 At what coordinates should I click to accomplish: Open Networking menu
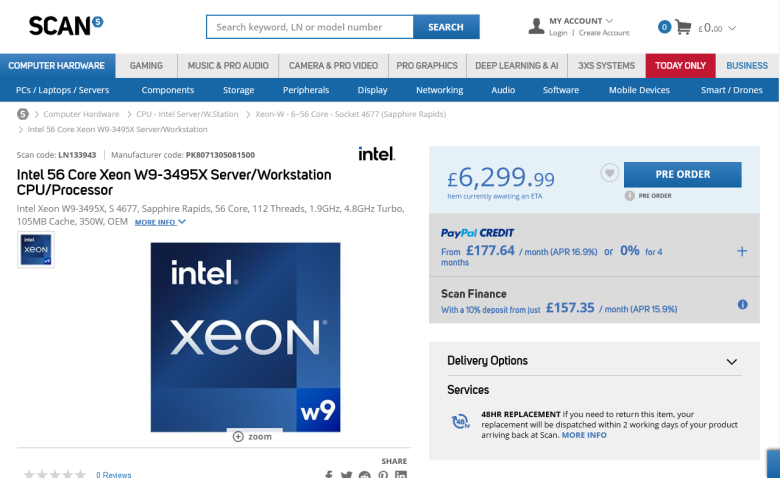[x=439, y=90]
